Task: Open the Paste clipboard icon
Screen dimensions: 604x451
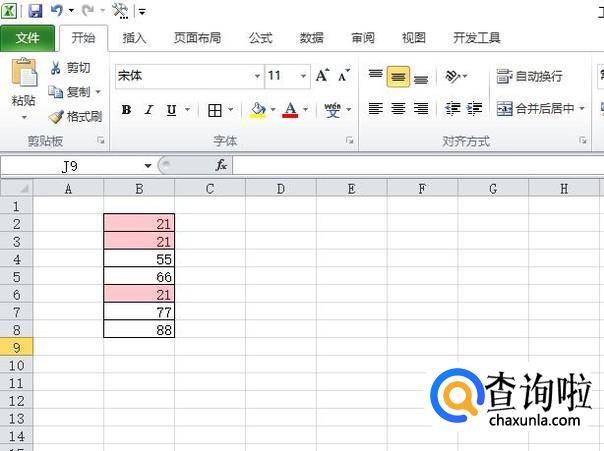Action: (24, 72)
